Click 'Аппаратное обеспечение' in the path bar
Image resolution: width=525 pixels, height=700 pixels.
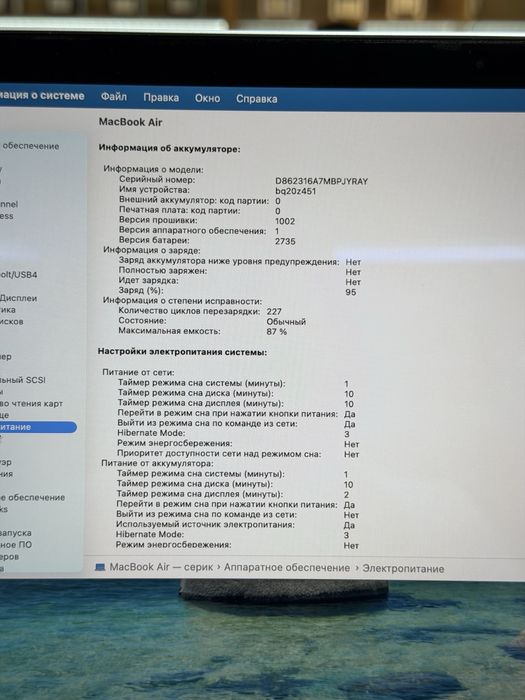click(x=287, y=568)
